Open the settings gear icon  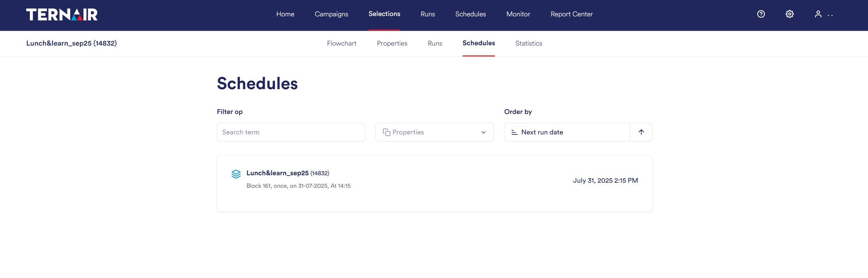coord(789,14)
